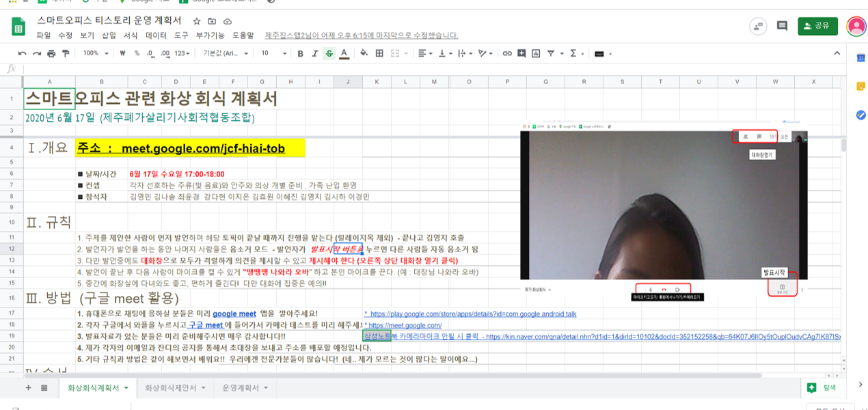Open last edit history link
Screen dimensions: 868x410
pyautogui.click(x=361, y=36)
